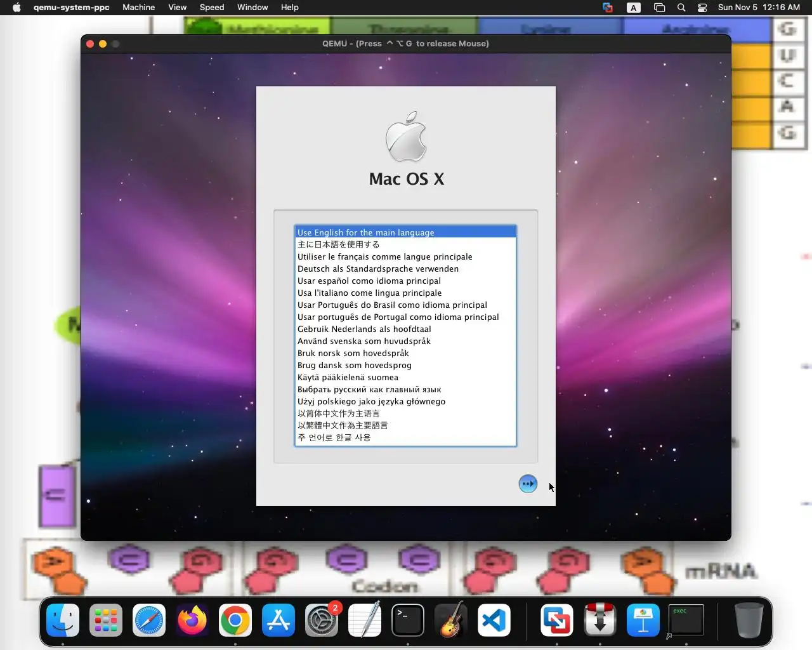Choose the Russian option 'Выбрать русский как главный язык'
Viewport: 812px width, 650px height.
pos(405,389)
